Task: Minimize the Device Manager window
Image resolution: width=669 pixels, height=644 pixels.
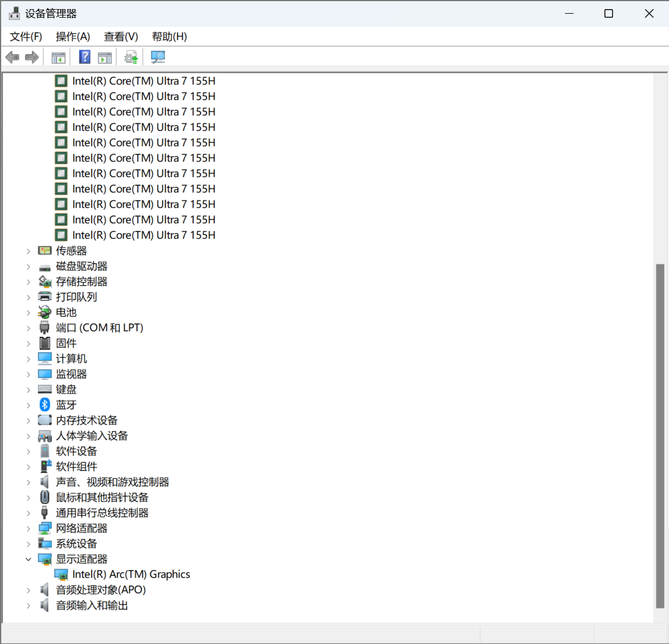Action: 569,14
